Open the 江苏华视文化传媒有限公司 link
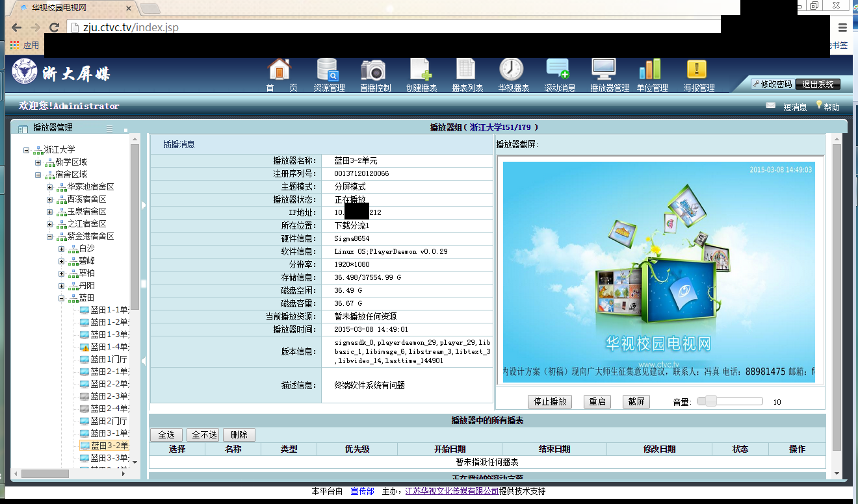 pos(452,491)
